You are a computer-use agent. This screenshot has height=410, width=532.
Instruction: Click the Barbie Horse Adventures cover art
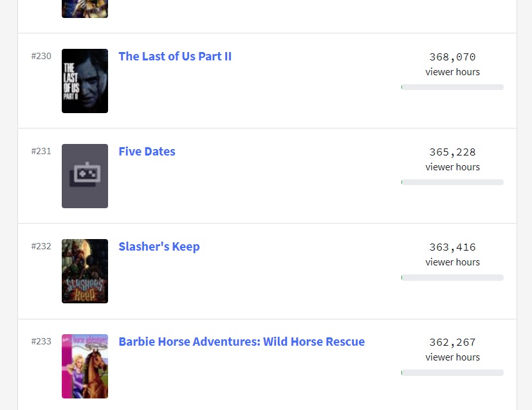[85, 366]
